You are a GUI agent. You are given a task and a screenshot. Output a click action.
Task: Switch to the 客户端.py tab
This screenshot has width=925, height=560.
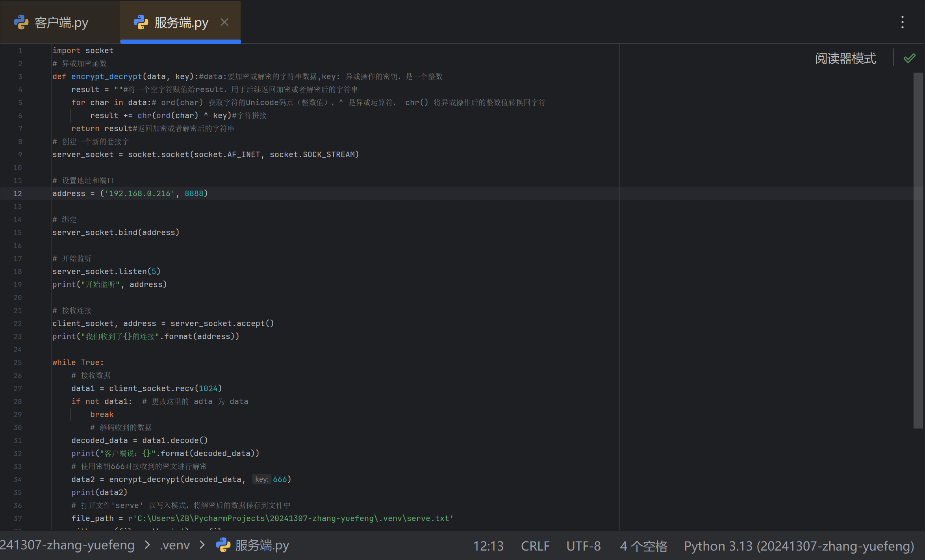point(61,22)
